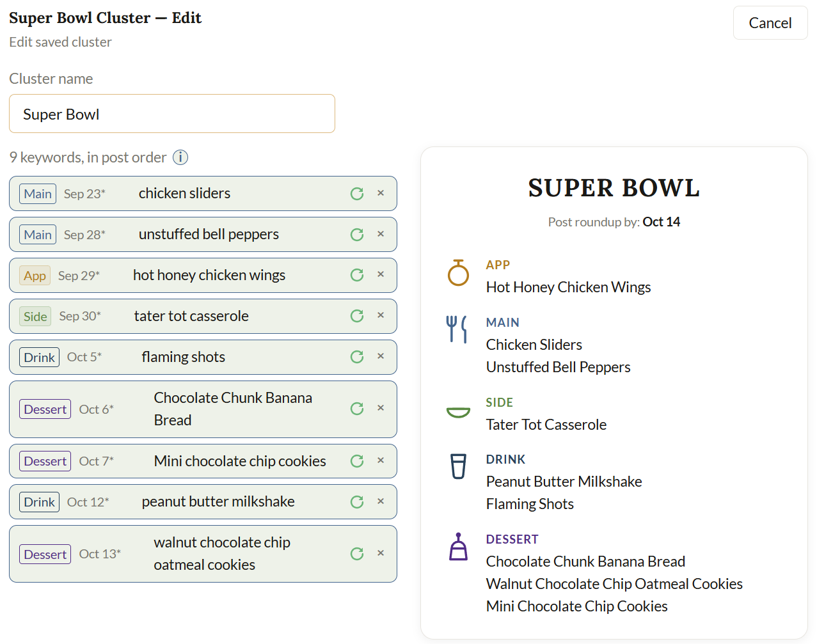Click Walnut Chocolate Chip Oatmeal Cookies in preview
Screen dimensions: 817x644
point(614,584)
